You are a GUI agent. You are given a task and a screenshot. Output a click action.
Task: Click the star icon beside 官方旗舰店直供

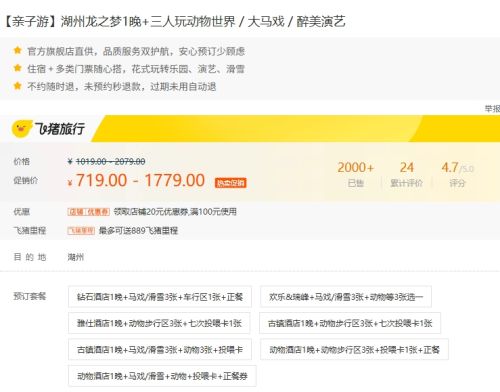pyautogui.click(x=17, y=51)
